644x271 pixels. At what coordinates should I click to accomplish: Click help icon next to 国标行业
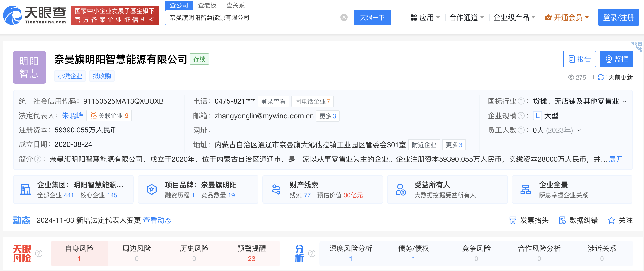[521, 101]
